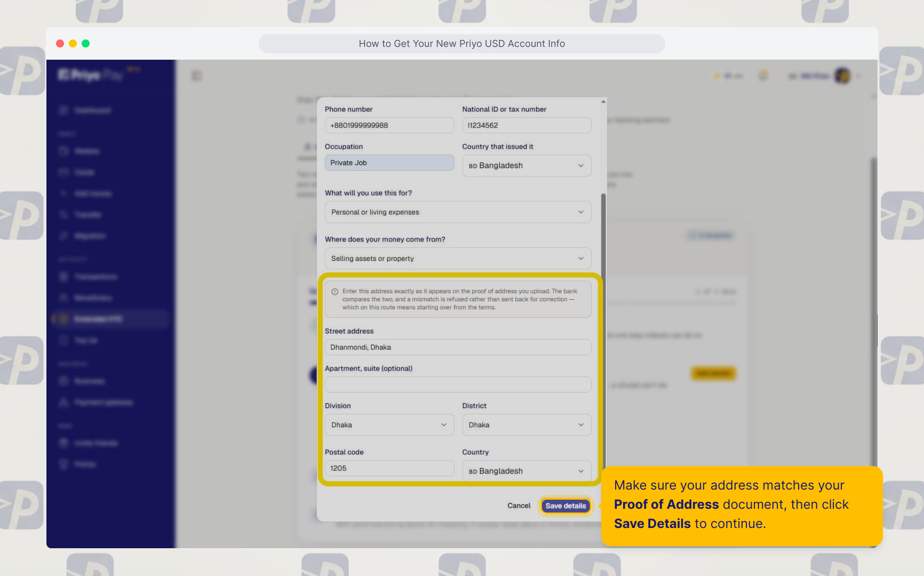Open the Division dropdown showing Dhaka
The image size is (924, 576).
(x=389, y=425)
